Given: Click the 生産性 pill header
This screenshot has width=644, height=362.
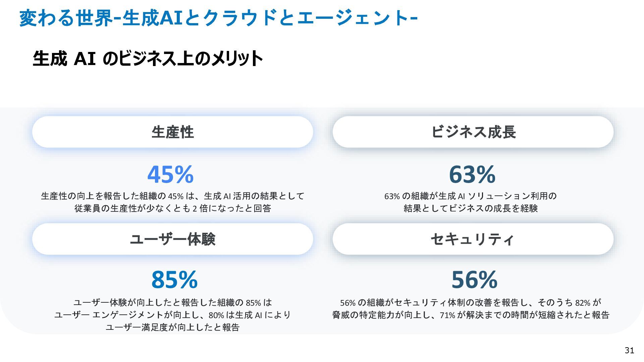Looking at the screenshot, I should pos(172,132).
